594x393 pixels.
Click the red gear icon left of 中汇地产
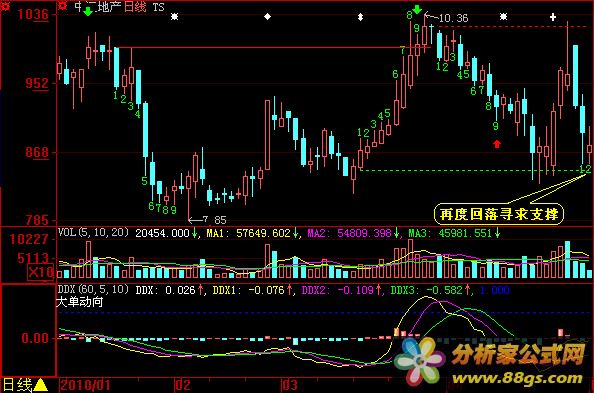click(x=63, y=5)
